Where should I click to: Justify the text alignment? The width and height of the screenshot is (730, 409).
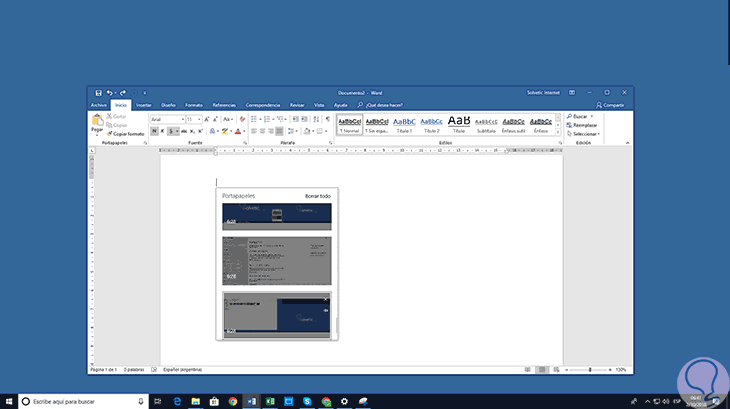click(x=279, y=131)
